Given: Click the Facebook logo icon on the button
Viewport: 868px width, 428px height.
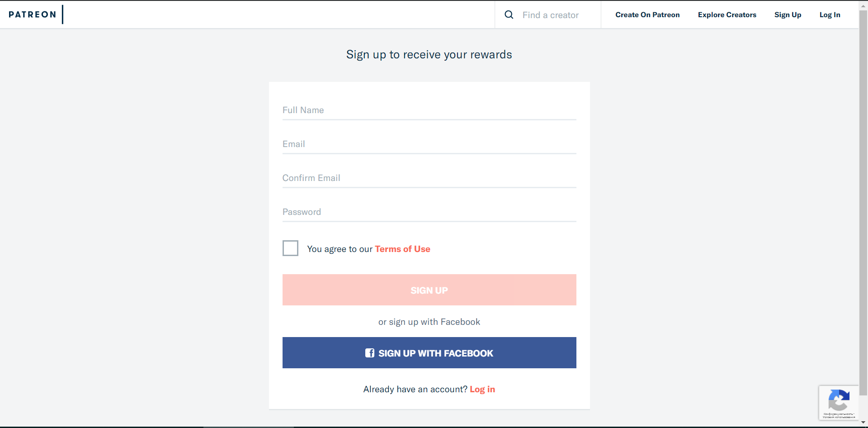Looking at the screenshot, I should pos(370,353).
